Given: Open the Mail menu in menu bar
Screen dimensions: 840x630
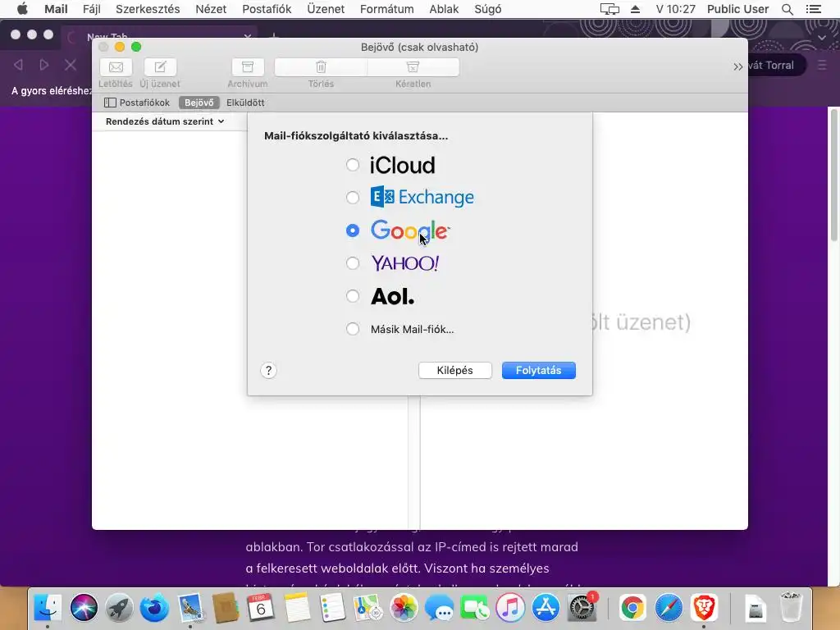Looking at the screenshot, I should click(x=56, y=9).
